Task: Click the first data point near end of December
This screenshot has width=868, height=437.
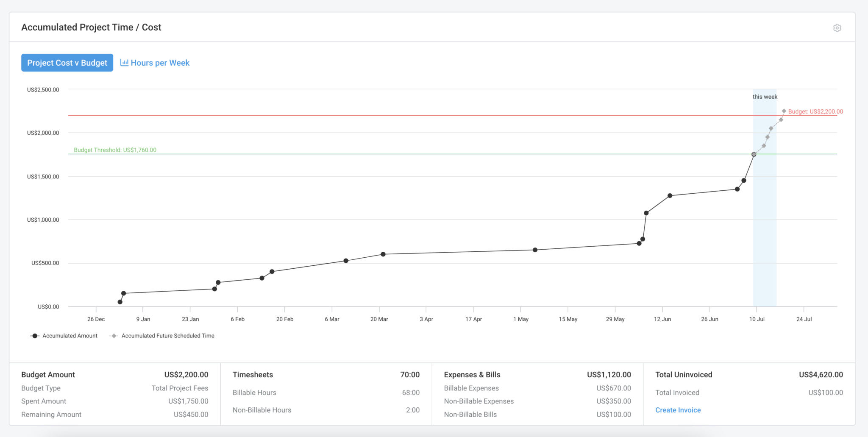Action: (x=120, y=302)
